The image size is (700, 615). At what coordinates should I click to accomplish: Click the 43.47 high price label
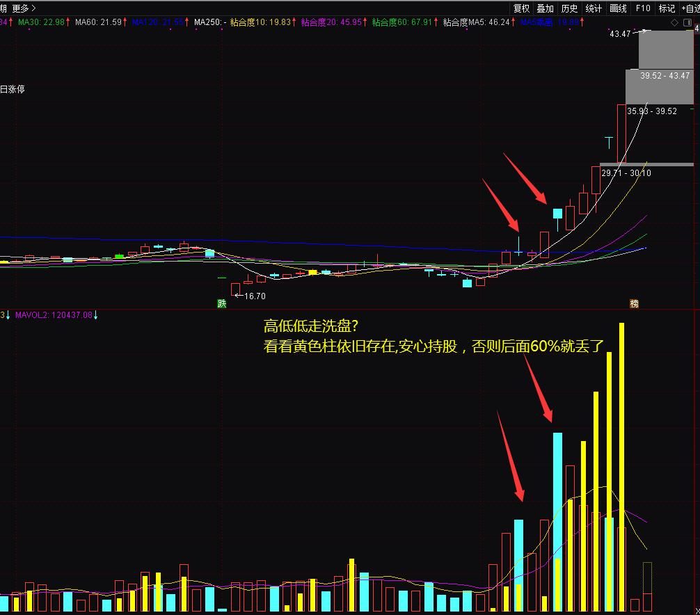tap(620, 34)
